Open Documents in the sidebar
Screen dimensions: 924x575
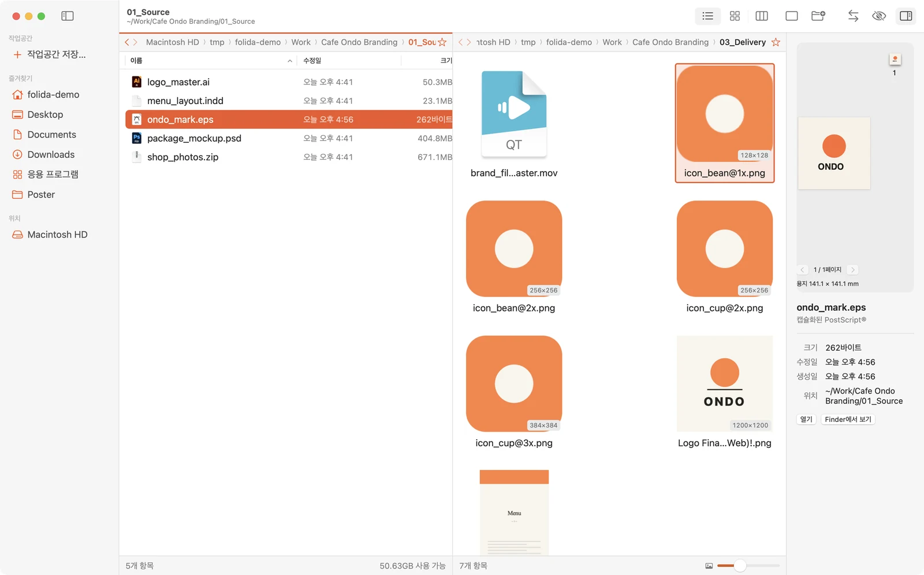coord(51,135)
